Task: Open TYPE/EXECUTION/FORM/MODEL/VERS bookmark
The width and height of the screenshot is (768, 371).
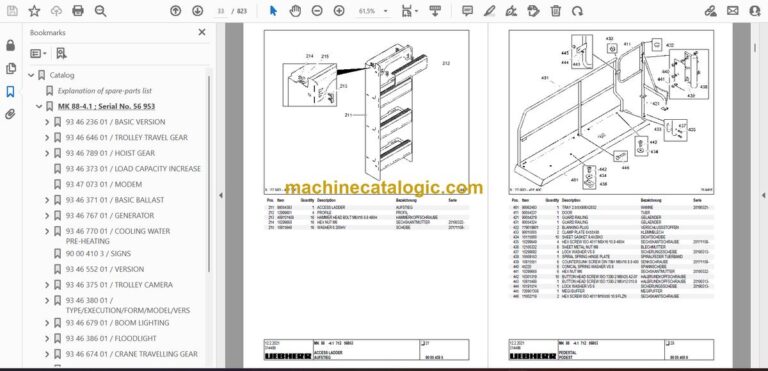Action: point(128,305)
